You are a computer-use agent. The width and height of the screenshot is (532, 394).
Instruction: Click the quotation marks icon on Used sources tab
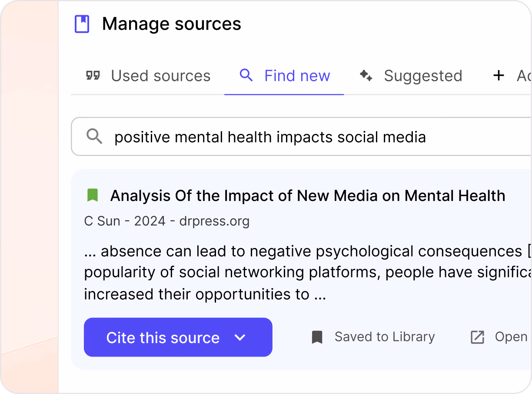93,75
